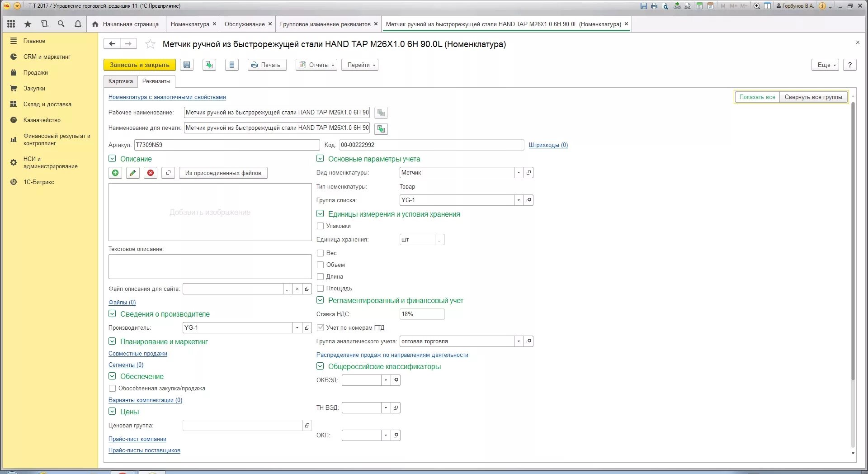Open Прайс-лист компании link

(x=137, y=439)
